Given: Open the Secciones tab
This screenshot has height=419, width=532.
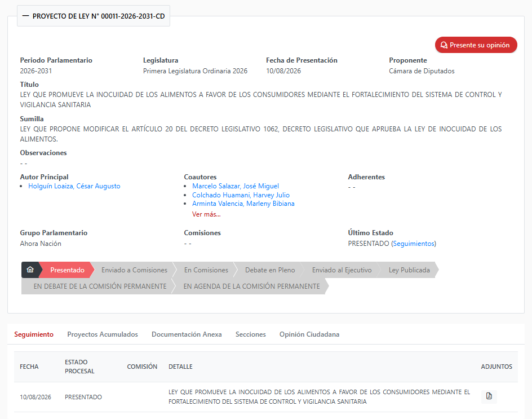Looking at the screenshot, I should pyautogui.click(x=250, y=334).
